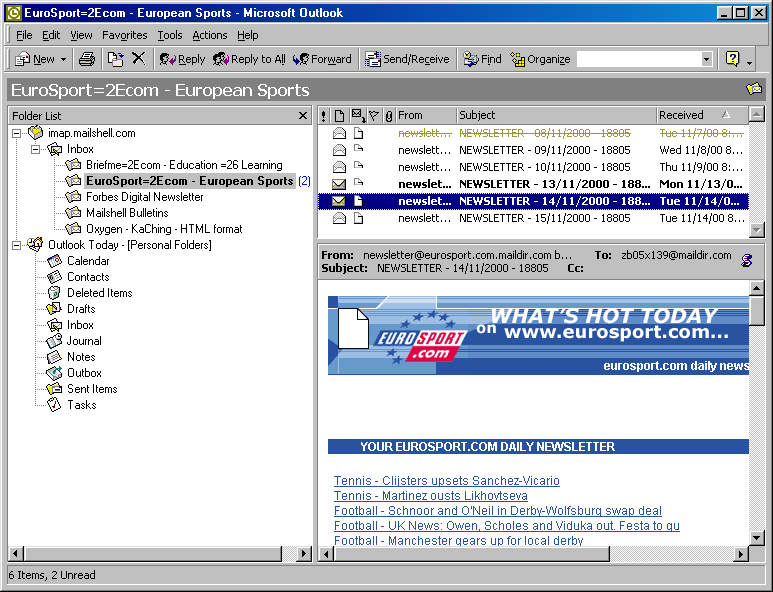773x592 pixels.
Task: Click Reply to All in toolbar
Action: pyautogui.click(x=249, y=60)
